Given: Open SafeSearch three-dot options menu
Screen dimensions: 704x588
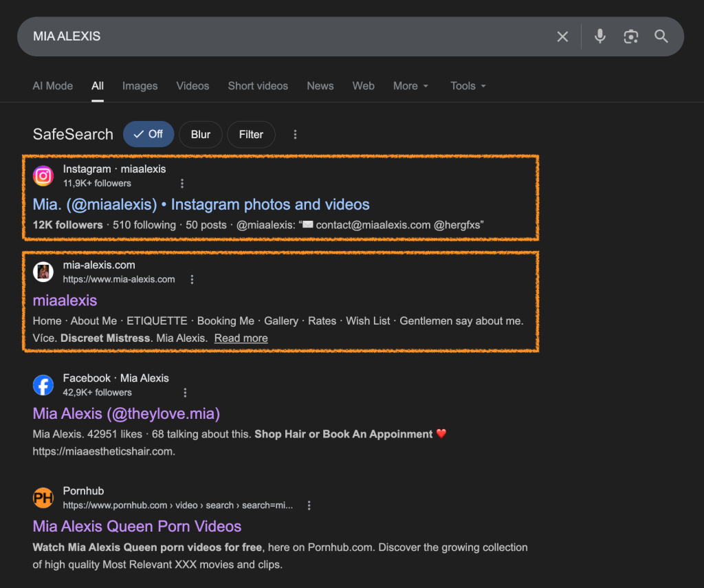Looking at the screenshot, I should pyautogui.click(x=295, y=135).
